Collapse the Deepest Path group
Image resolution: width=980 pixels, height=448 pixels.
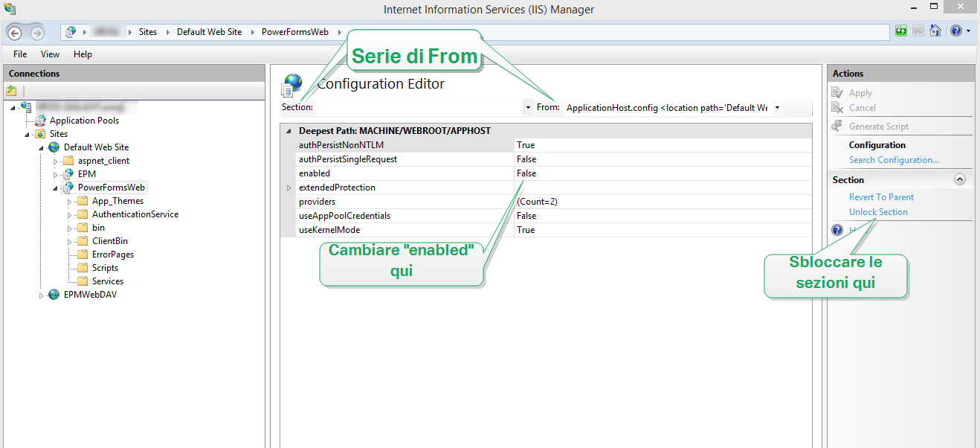[x=288, y=131]
